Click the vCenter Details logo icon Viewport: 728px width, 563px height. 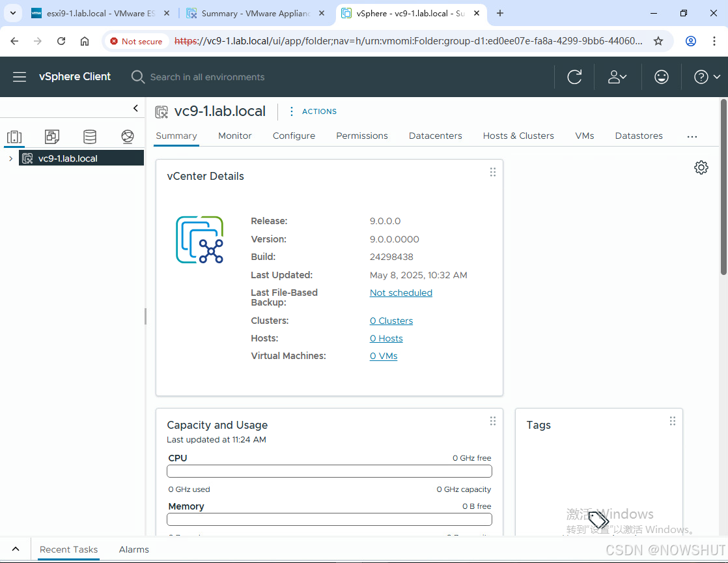point(200,240)
